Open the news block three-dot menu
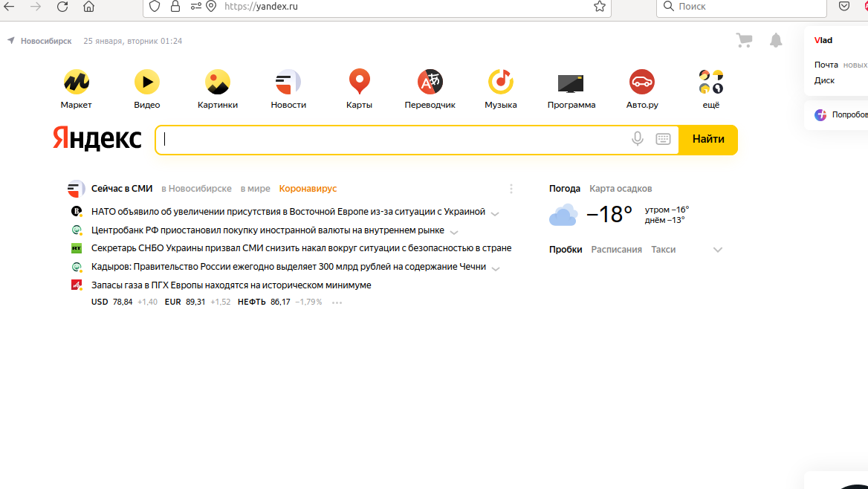This screenshot has height=489, width=868. point(511,189)
